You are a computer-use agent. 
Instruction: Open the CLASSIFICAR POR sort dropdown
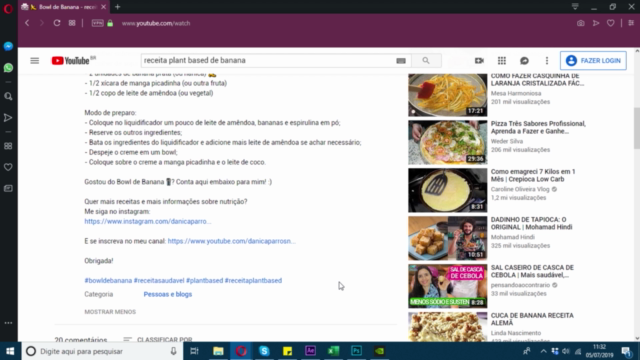pyautogui.click(x=158, y=339)
